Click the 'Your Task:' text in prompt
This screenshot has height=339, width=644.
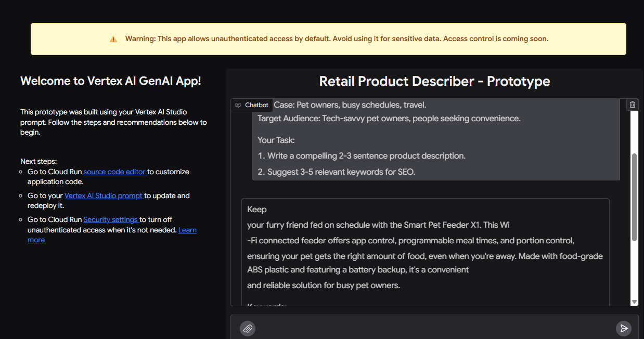pos(276,140)
